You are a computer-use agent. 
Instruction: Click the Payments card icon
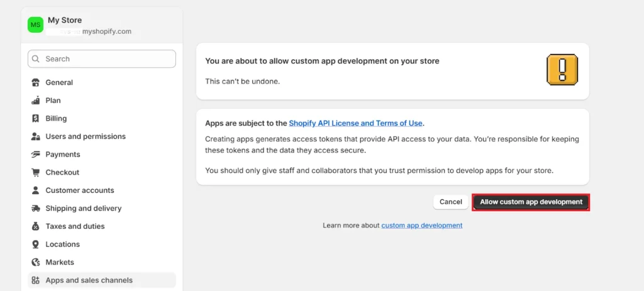point(35,155)
